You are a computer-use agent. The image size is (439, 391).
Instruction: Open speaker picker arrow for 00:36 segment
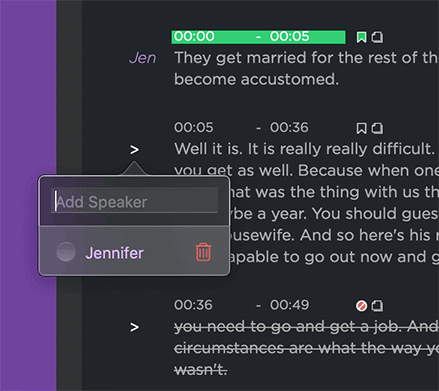coord(134,327)
